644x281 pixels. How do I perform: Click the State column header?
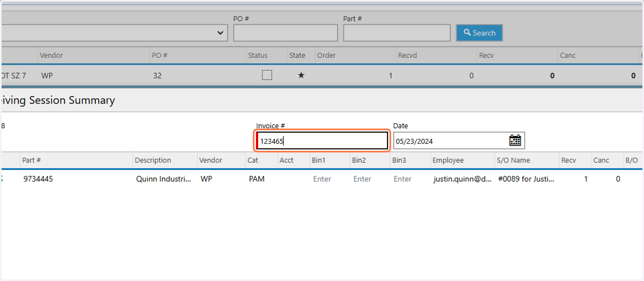point(297,55)
